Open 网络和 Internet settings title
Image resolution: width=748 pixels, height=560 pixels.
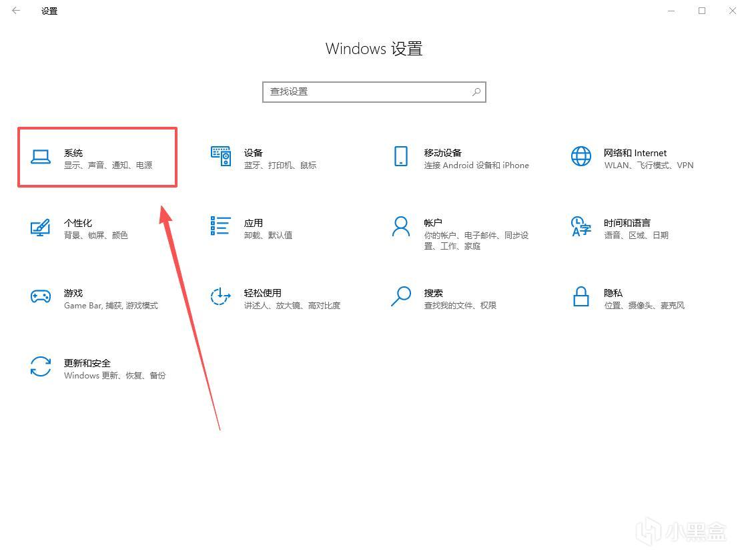(635, 153)
